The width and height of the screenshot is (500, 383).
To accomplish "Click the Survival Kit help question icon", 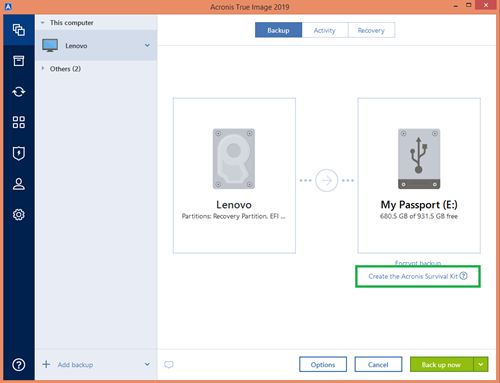I will click(x=463, y=276).
